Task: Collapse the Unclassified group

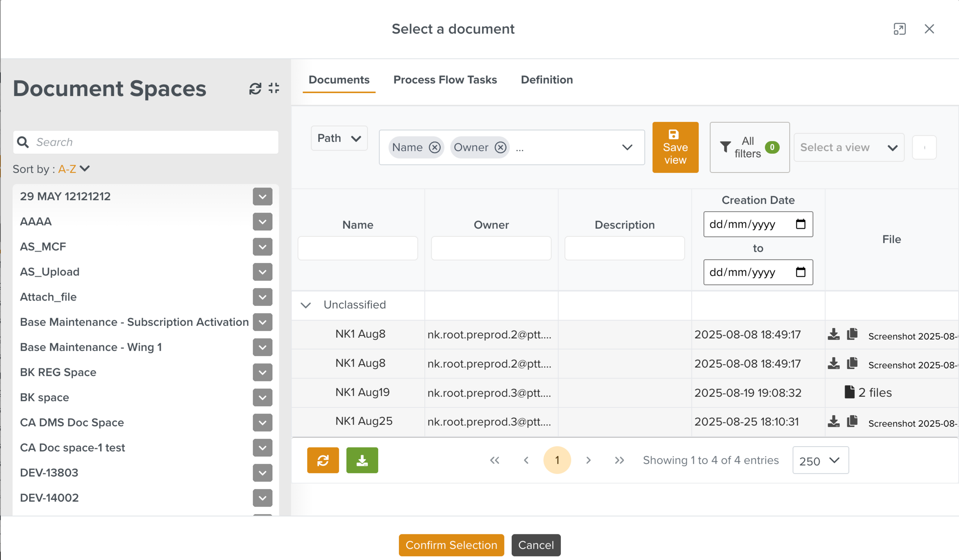Action: tap(305, 305)
